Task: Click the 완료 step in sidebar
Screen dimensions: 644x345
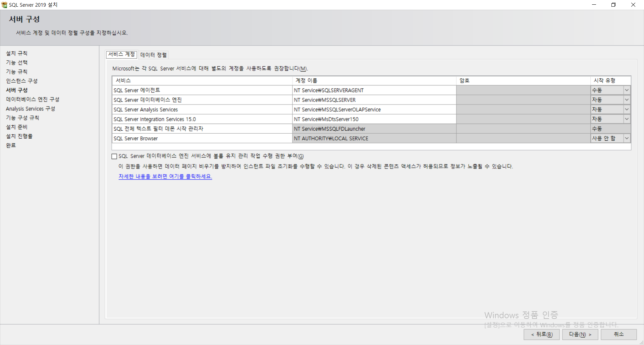Action: [x=11, y=145]
